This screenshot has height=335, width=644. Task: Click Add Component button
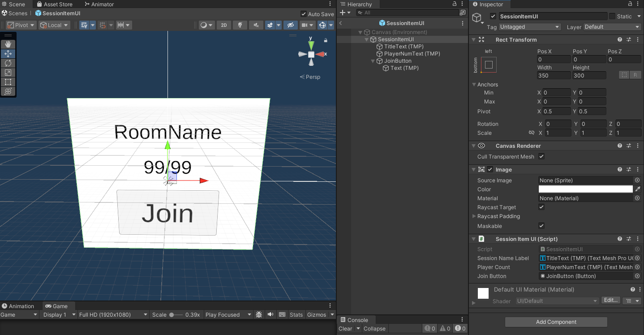pyautogui.click(x=556, y=322)
